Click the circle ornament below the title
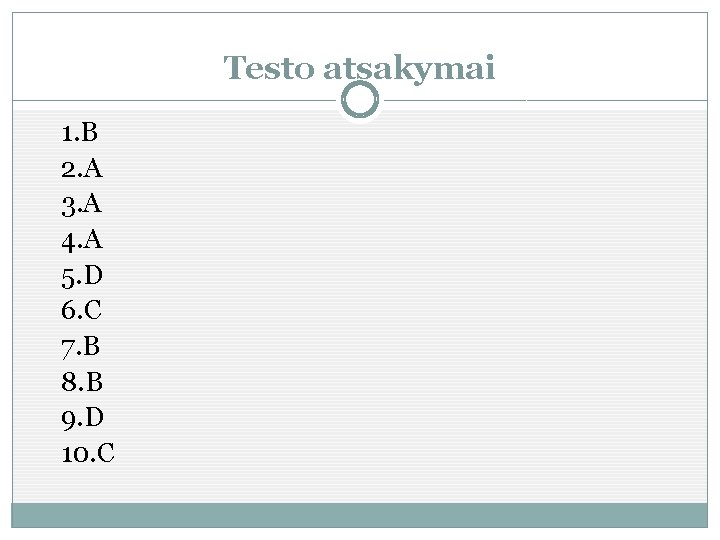The width and height of the screenshot is (720, 540). click(x=360, y=100)
